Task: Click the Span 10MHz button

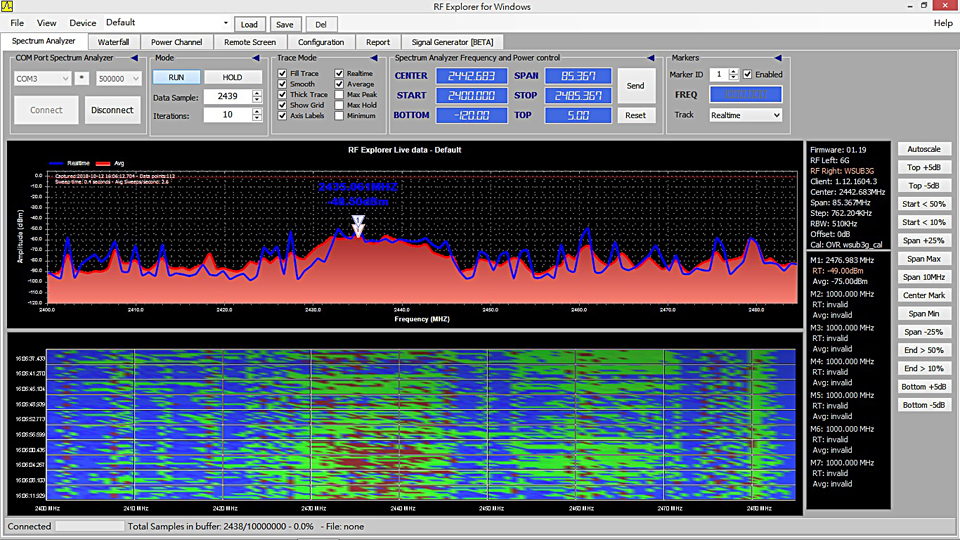Action: pyautogui.click(x=924, y=277)
